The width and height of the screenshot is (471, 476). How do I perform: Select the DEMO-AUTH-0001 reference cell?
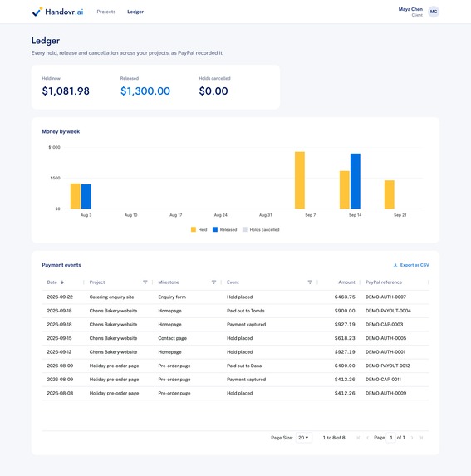pos(385,352)
